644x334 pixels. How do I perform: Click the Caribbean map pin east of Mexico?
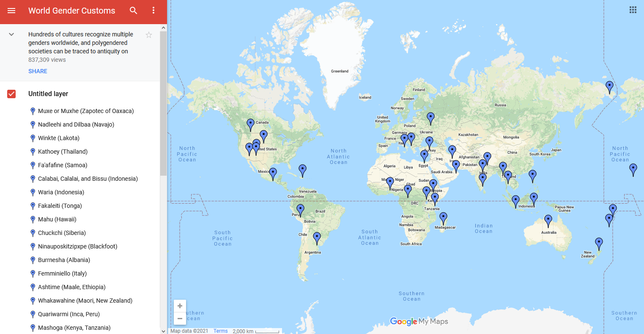[302, 170]
